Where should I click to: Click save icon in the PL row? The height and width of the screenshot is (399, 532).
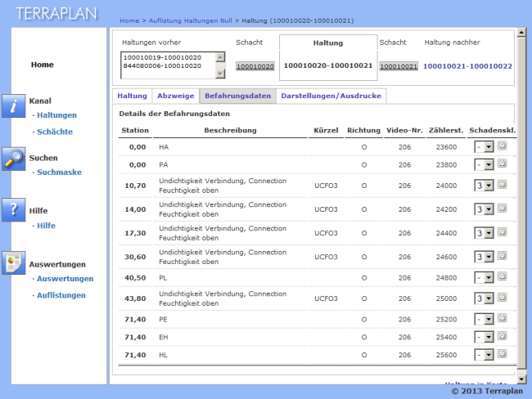[x=503, y=276]
